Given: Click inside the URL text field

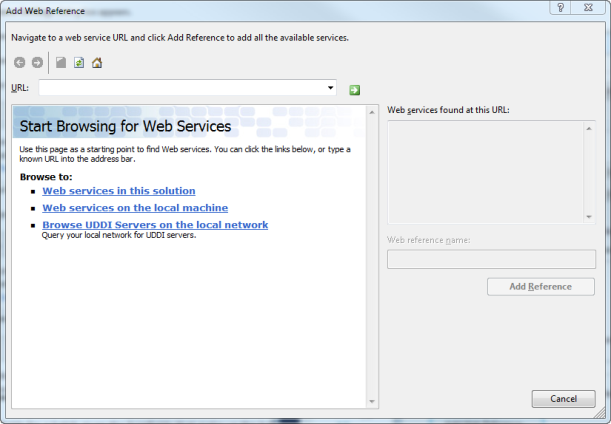Looking at the screenshot, I should pos(180,89).
